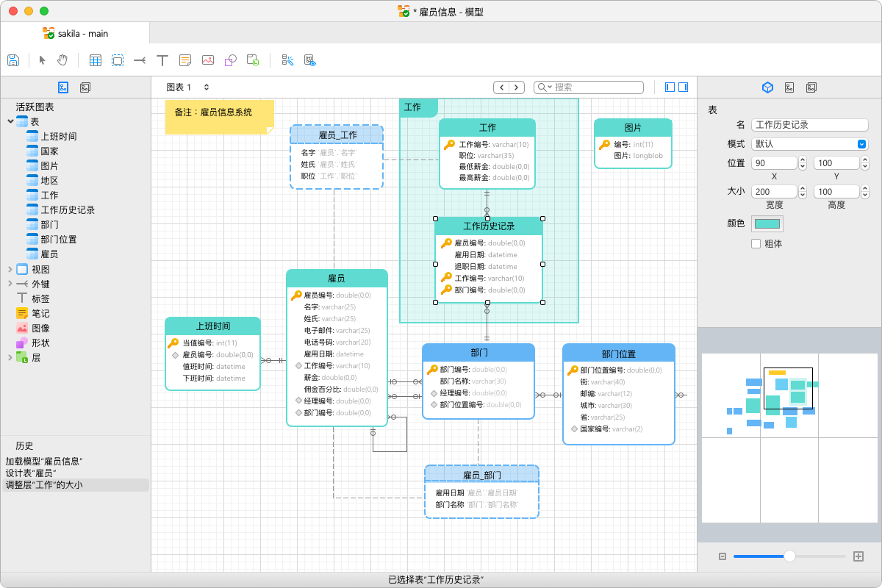Pick the note tool in toolbar
This screenshot has height=588, width=882.
coord(185,60)
